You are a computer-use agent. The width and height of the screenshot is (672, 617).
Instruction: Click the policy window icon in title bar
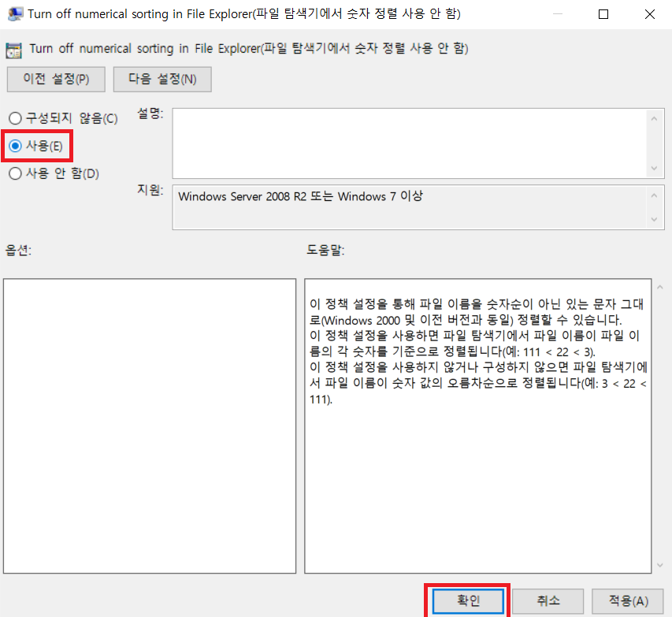(15, 13)
